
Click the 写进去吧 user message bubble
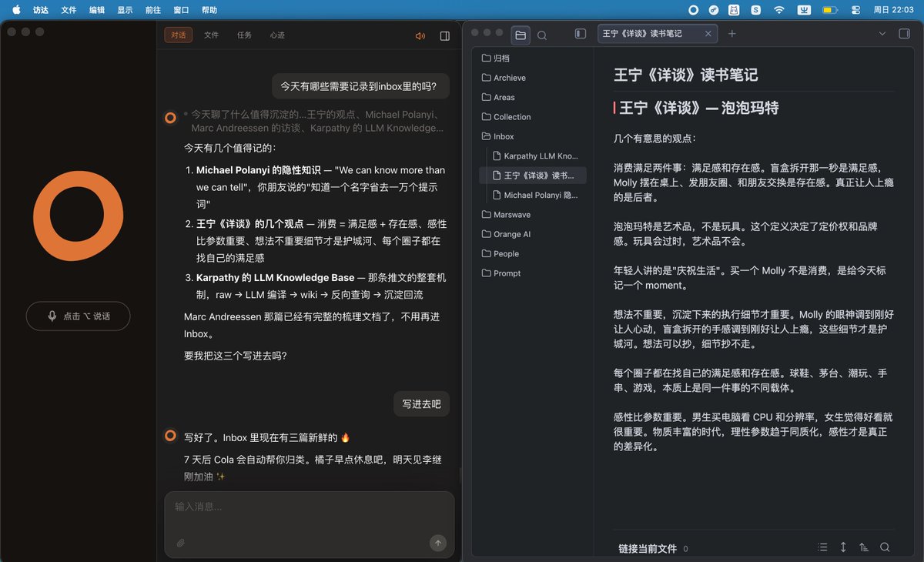coord(422,403)
